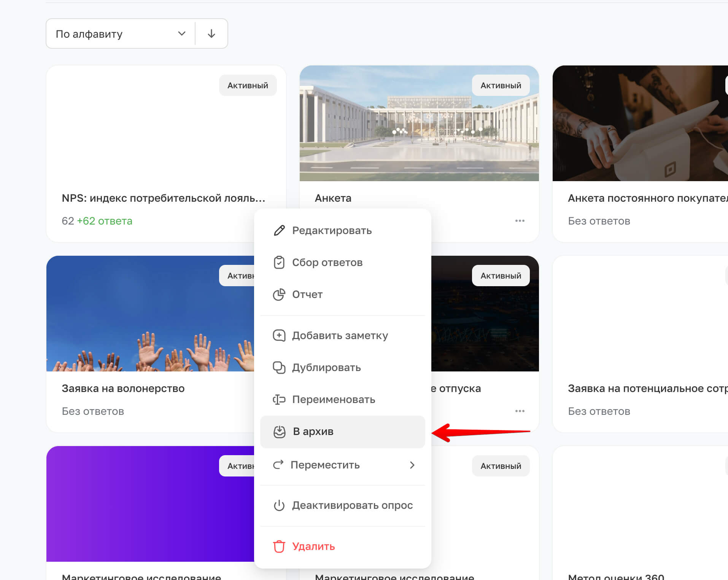Select Переименовать menu entry
The image size is (728, 580).
[342, 399]
